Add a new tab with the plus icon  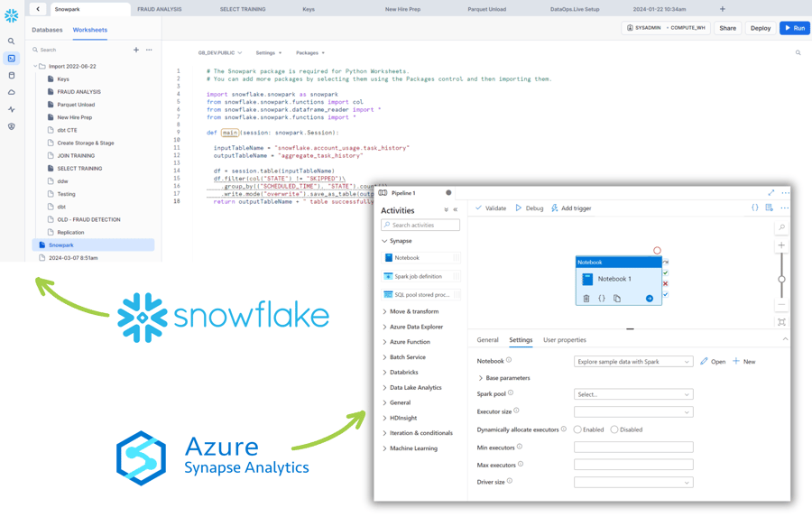pos(723,9)
